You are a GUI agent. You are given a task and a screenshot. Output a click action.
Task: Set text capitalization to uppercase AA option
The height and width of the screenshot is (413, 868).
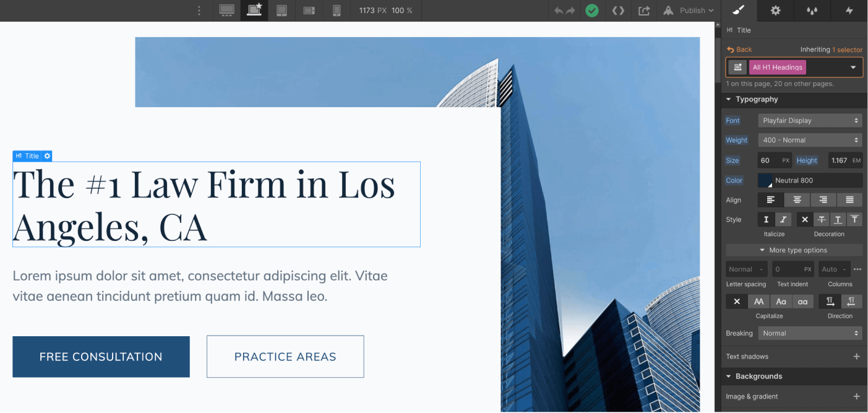point(759,301)
